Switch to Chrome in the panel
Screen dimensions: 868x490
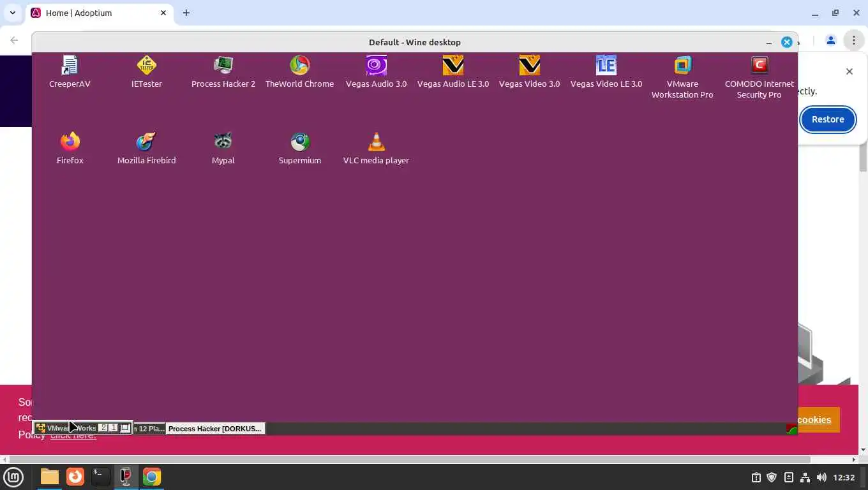tap(152, 477)
